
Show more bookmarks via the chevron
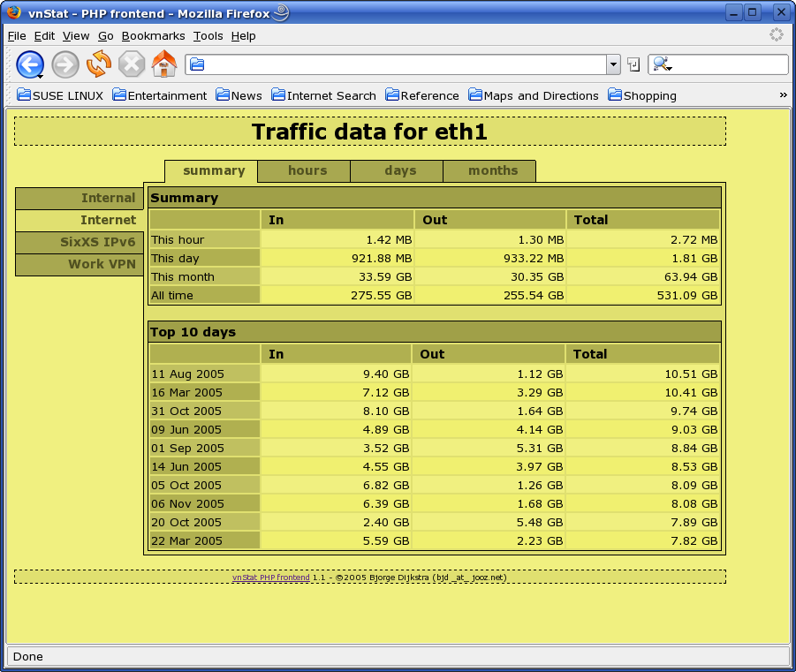click(783, 95)
